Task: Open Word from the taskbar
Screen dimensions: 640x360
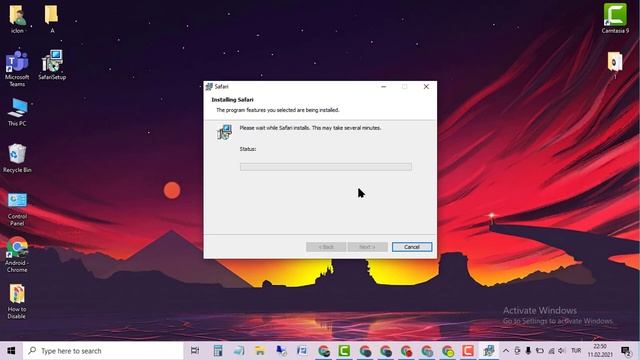Action: click(302, 351)
